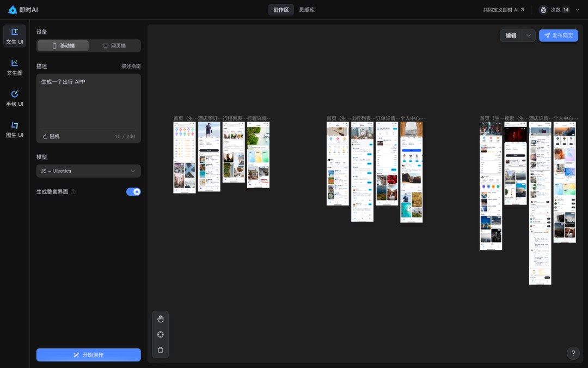Click the trash delete icon
This screenshot has height=368, width=588.
[x=161, y=350]
